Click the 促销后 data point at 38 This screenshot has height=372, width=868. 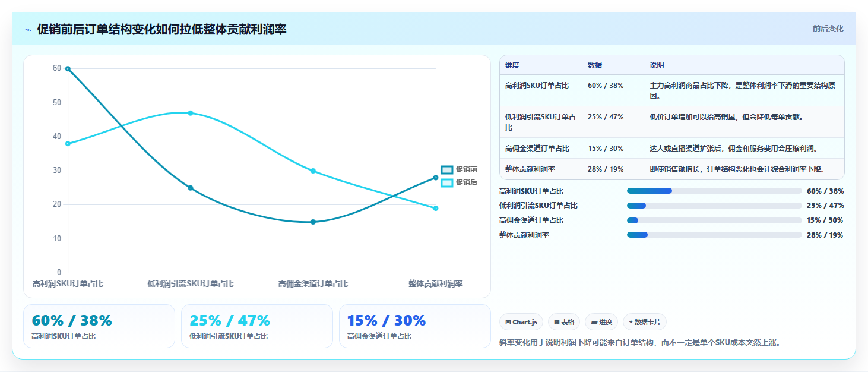[x=68, y=144]
